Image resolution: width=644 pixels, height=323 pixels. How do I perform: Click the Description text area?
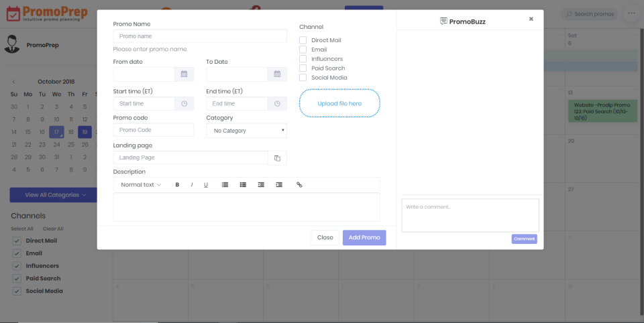point(246,207)
